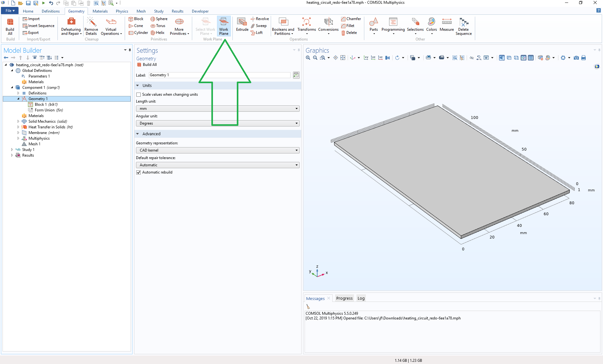Open the Geometry representation dropdown

pos(217,150)
